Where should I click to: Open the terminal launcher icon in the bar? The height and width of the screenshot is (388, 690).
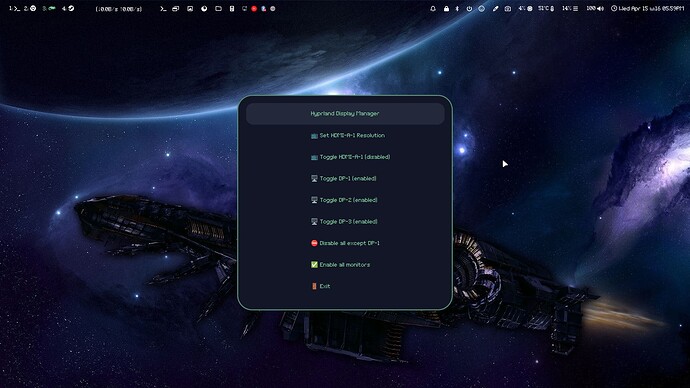coord(163,8)
